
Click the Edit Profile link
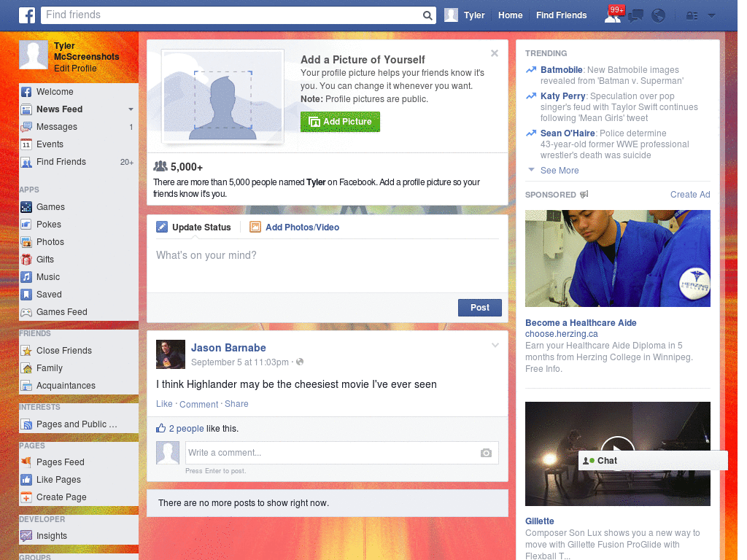(75, 69)
